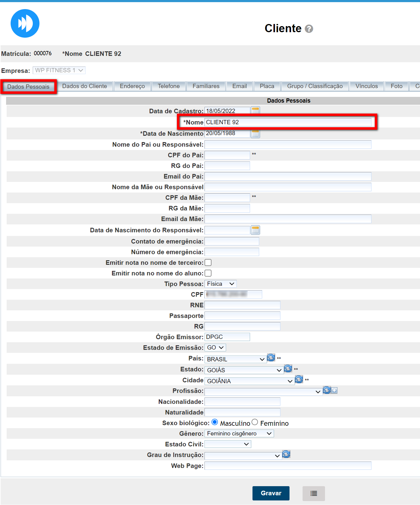The image size is (420, 505).
Task: Click the list view button beside Gravar
Action: (313, 493)
